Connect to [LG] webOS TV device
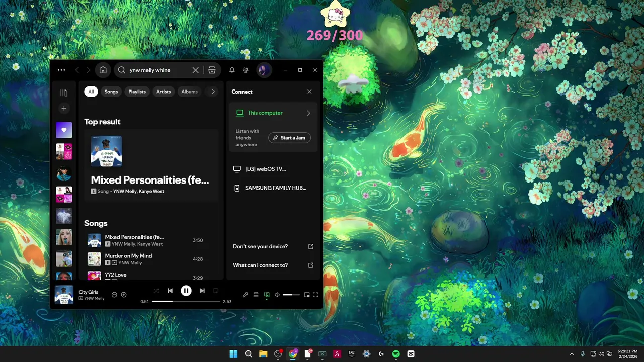644x362 pixels. click(x=273, y=169)
